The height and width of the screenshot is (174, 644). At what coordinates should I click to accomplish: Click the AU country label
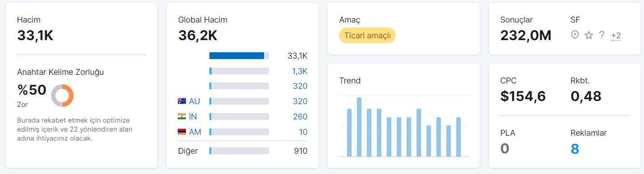[195, 101]
